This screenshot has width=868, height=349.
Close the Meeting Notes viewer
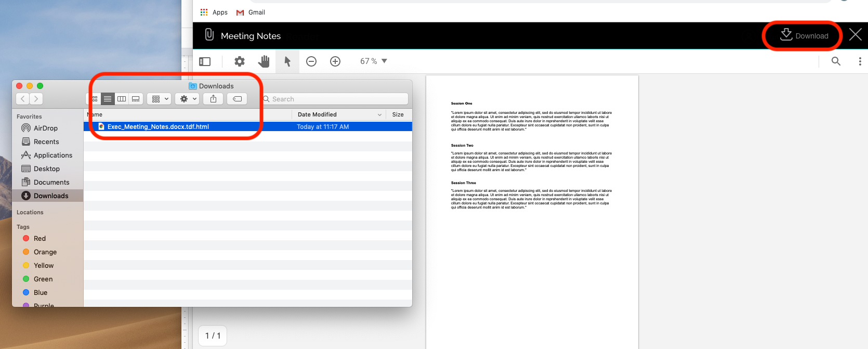855,35
